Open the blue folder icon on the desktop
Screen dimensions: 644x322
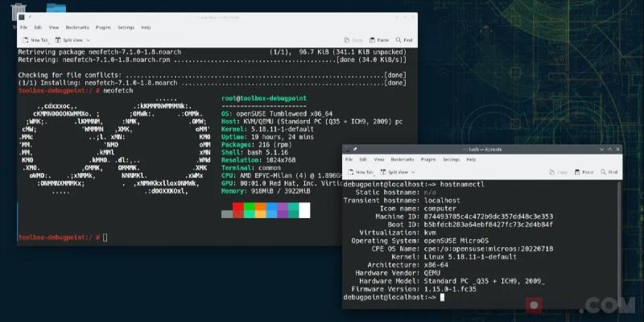point(56,8)
